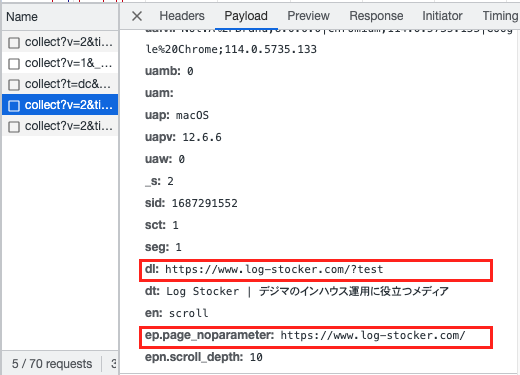The width and height of the screenshot is (520, 375).
Task: Click the 'epn.scroll_depth: 10' row
Action: coord(204,357)
